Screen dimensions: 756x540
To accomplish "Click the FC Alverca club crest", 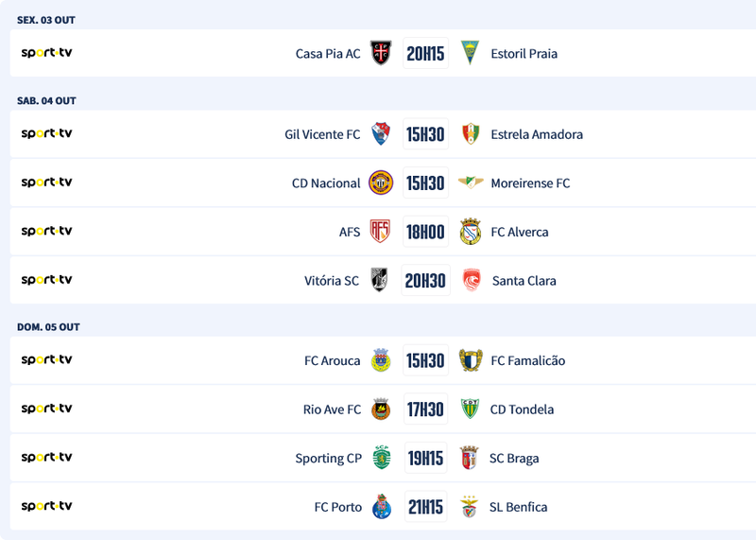I will [470, 232].
